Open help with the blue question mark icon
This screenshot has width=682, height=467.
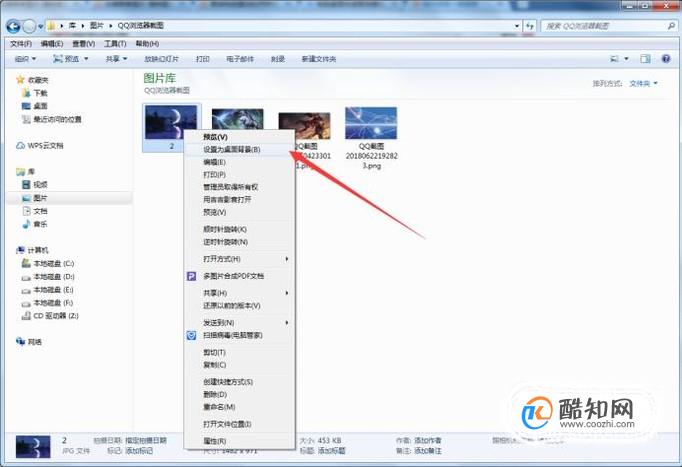click(x=666, y=59)
